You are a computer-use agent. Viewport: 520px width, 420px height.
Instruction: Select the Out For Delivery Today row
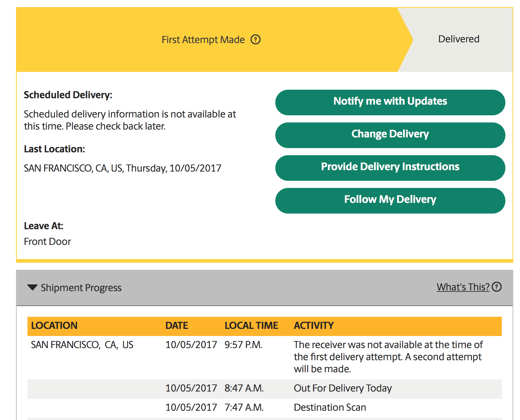tap(342, 388)
